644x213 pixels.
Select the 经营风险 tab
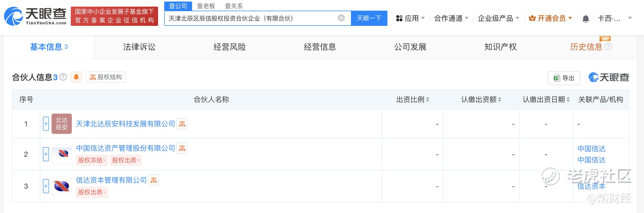click(229, 47)
